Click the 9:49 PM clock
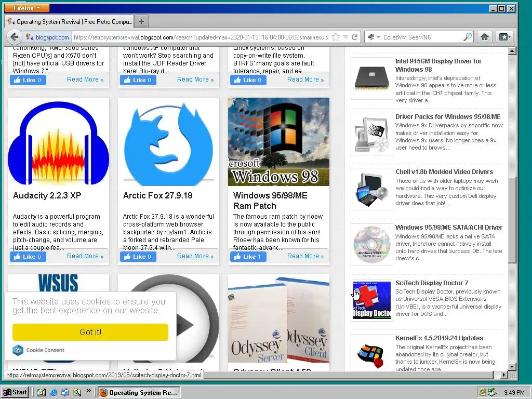The height and width of the screenshot is (399, 532). point(514,393)
